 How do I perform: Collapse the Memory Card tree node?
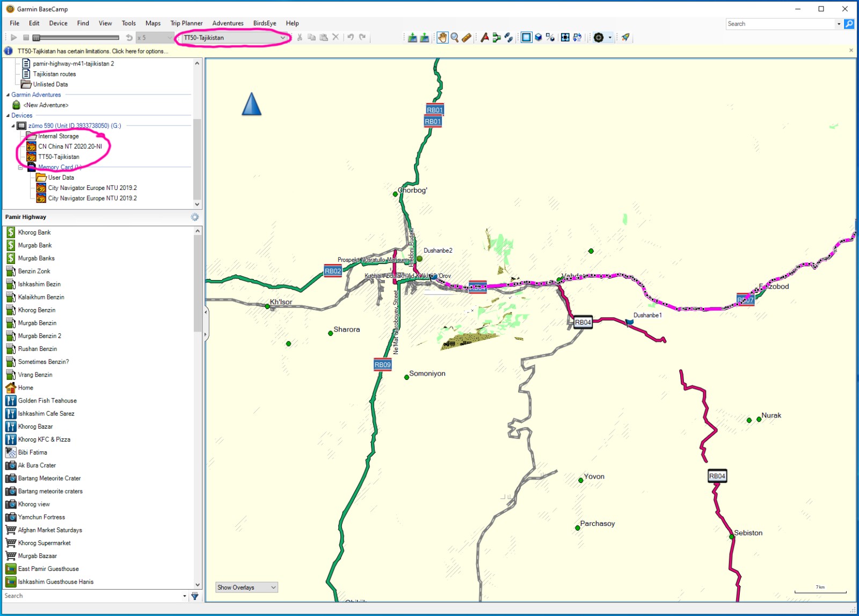coord(20,167)
